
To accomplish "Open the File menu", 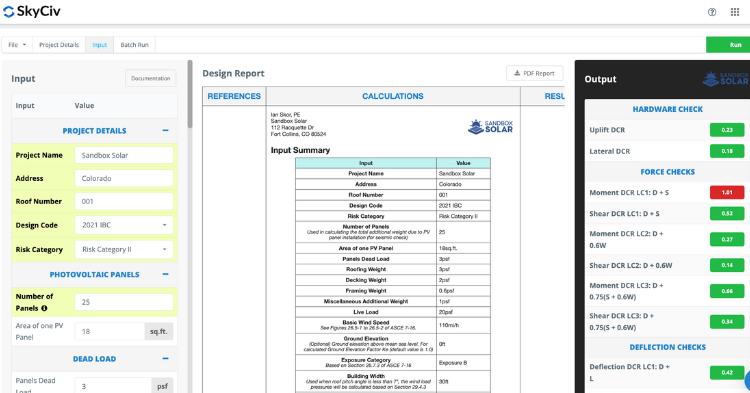I will [x=17, y=44].
